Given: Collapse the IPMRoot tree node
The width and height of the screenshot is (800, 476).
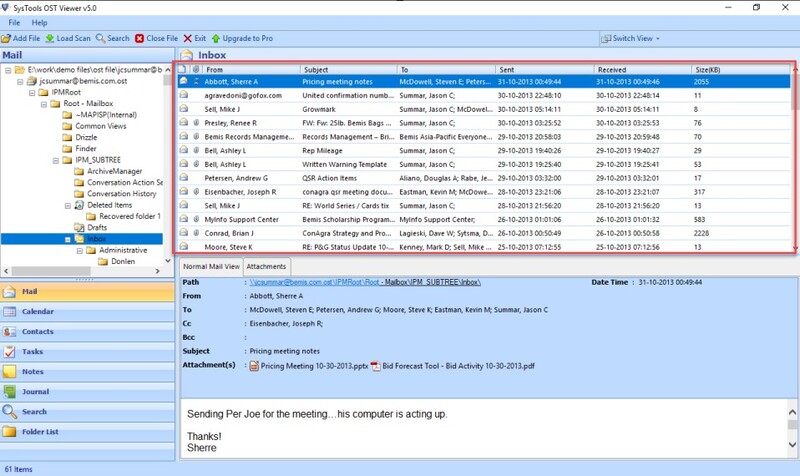Looking at the screenshot, I should pos(30,92).
